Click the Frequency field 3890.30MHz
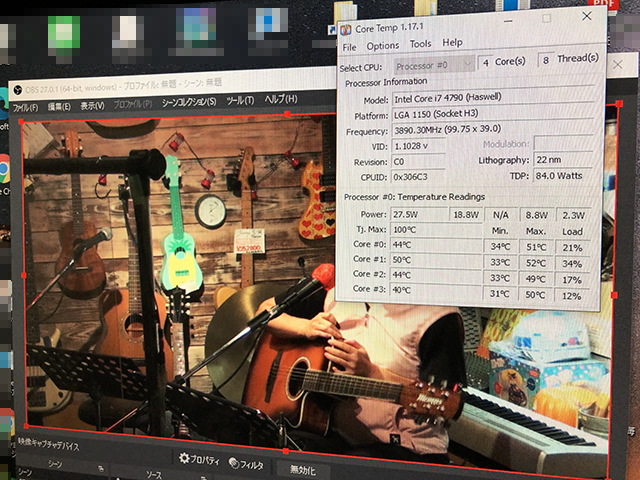Image resolution: width=640 pixels, height=480 pixels. click(x=493, y=129)
